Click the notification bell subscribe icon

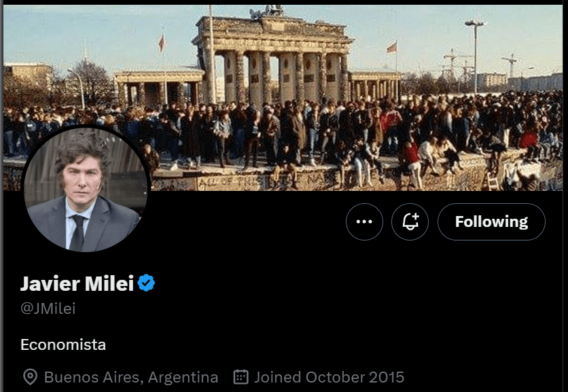pyautogui.click(x=410, y=221)
